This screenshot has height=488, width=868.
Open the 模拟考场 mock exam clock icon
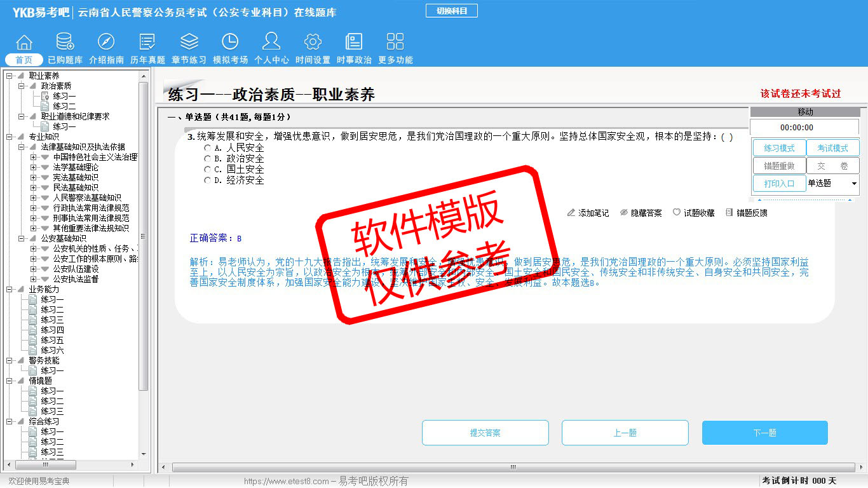click(x=230, y=42)
